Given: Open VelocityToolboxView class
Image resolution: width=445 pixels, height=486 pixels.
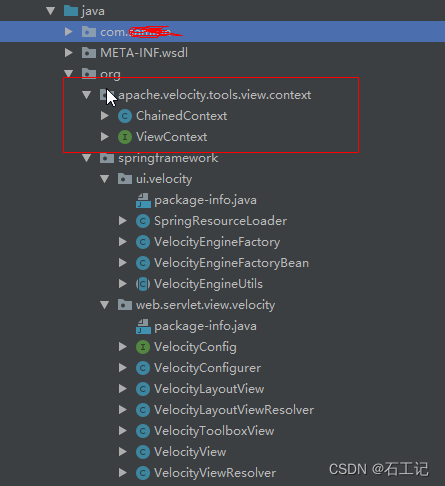Looking at the screenshot, I should point(214,431).
